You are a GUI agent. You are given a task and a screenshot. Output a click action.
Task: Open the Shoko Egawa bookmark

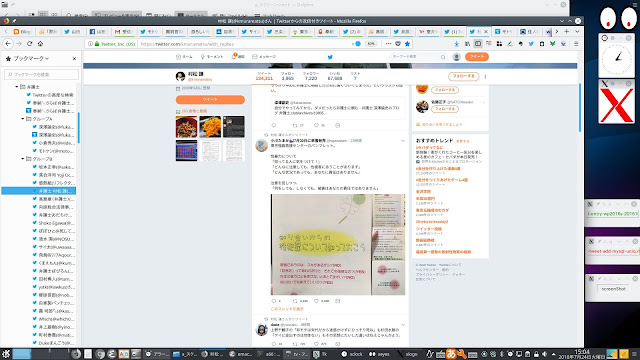(x=53, y=223)
